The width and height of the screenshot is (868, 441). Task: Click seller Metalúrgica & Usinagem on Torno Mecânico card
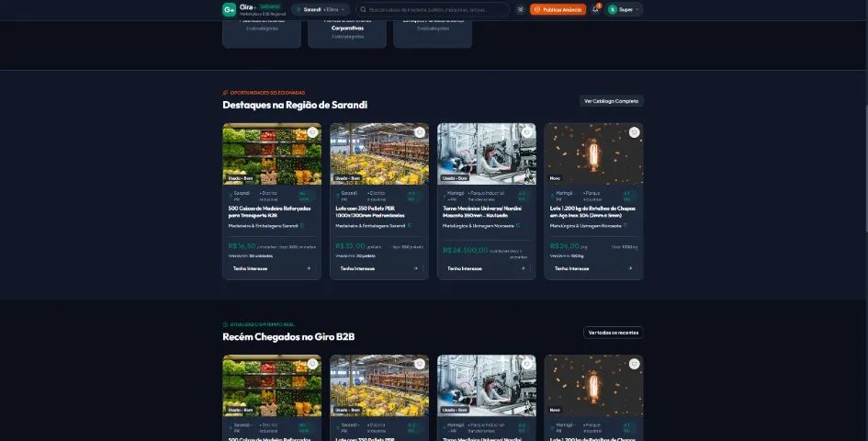(x=479, y=226)
